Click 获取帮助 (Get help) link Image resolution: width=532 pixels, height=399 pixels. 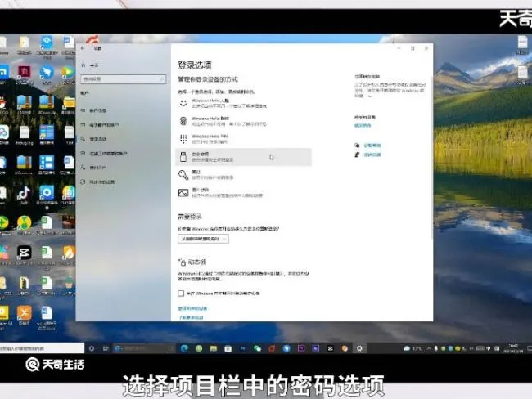372,146
